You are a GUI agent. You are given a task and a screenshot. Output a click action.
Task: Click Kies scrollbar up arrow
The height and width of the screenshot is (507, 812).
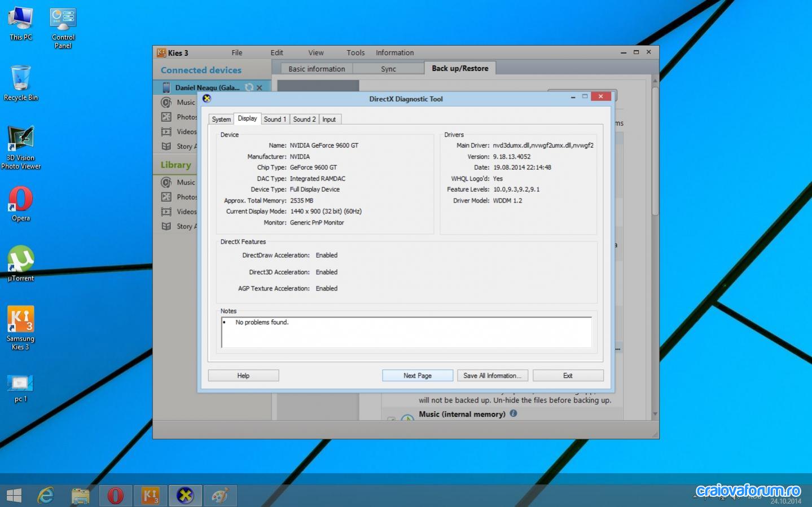[x=655, y=81]
